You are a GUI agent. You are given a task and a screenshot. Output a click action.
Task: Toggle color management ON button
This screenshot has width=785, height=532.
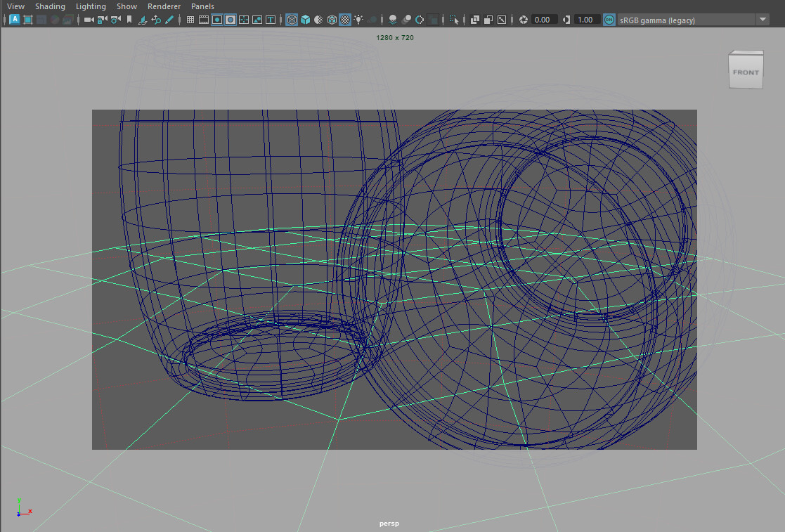point(609,20)
